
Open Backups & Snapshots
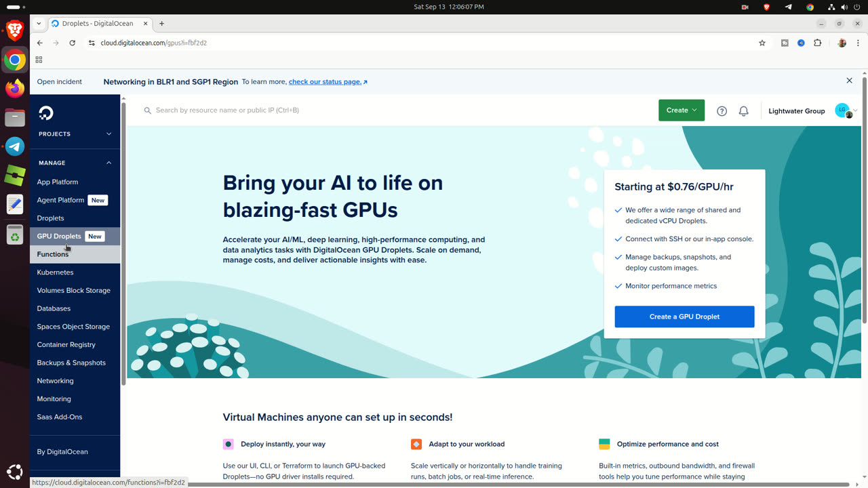tap(71, 363)
